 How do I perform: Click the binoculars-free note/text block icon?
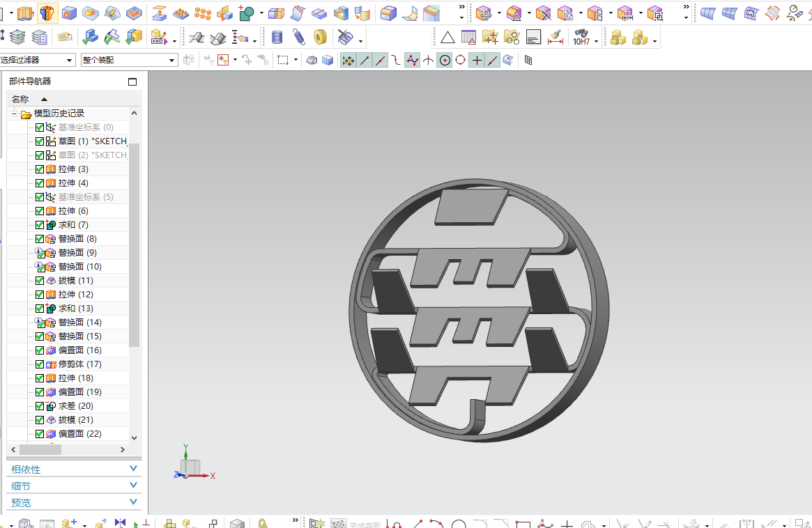pyautogui.click(x=533, y=38)
